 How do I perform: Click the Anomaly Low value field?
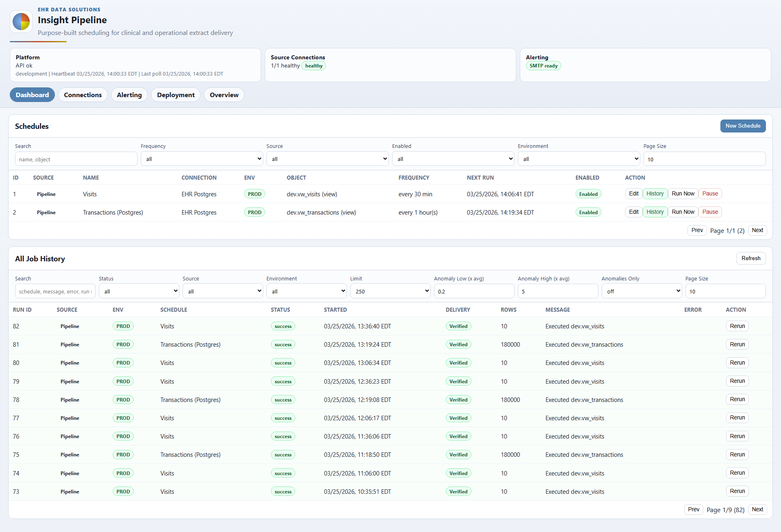tap(473, 291)
